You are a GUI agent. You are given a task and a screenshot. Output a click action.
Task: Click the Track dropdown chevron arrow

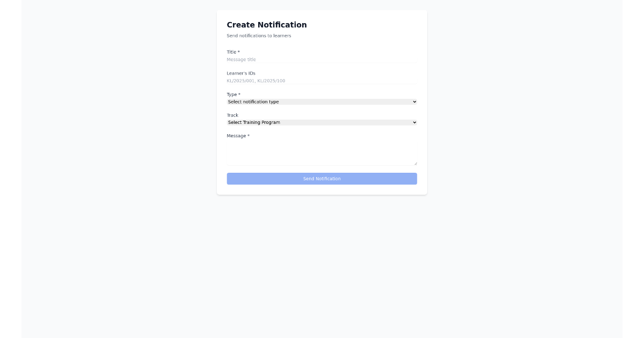(414, 122)
